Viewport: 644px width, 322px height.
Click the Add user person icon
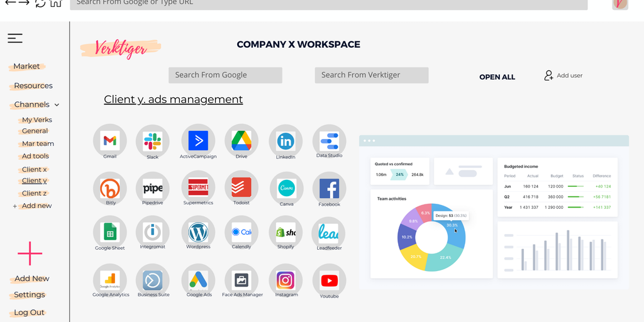point(548,75)
